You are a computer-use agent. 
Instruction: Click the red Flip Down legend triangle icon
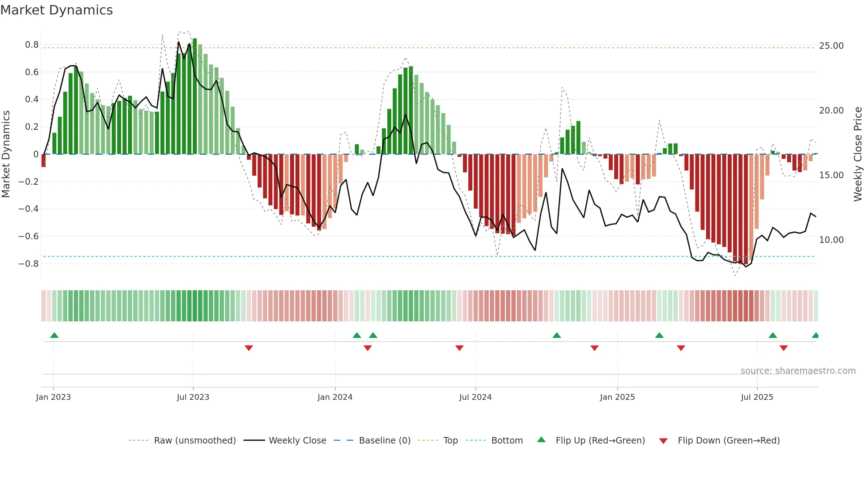(x=663, y=441)
